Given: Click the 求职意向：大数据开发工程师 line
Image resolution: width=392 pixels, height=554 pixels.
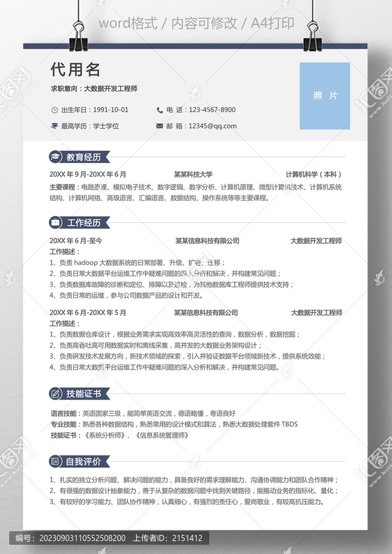Looking at the screenshot, I should click(x=94, y=89).
